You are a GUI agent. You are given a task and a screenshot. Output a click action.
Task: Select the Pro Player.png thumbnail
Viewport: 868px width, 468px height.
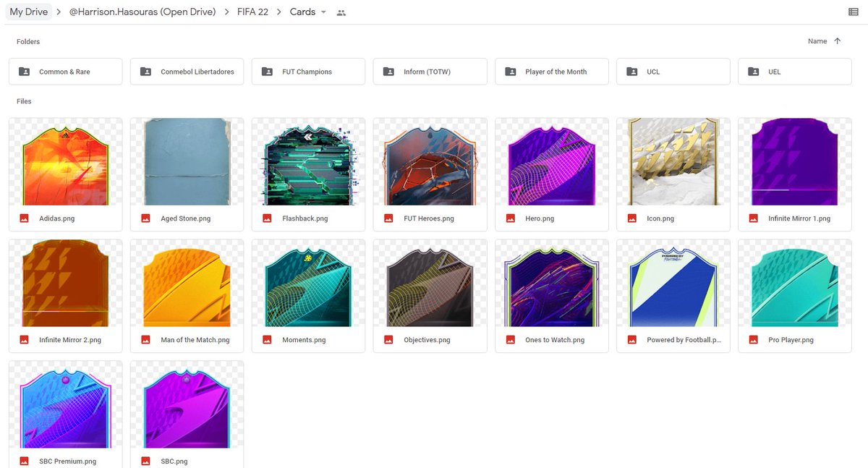(795, 283)
